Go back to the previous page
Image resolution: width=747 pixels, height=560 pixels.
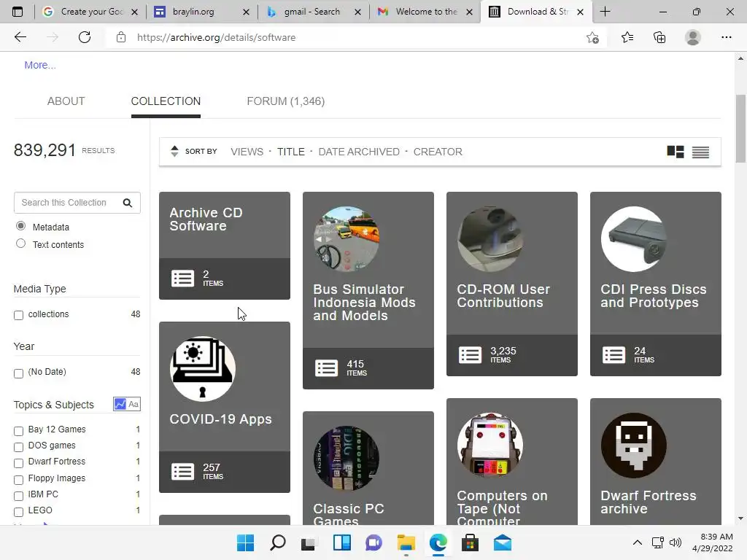click(x=20, y=37)
